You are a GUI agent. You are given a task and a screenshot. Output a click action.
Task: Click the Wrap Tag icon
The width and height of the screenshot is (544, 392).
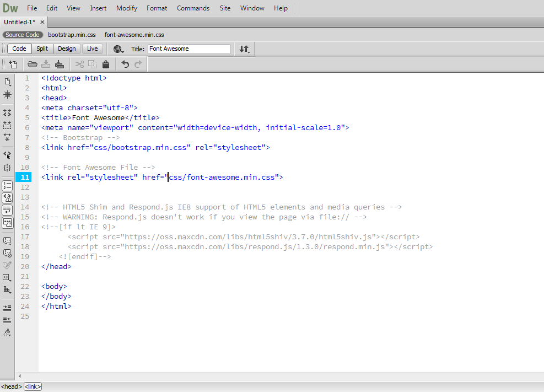tap(7, 265)
